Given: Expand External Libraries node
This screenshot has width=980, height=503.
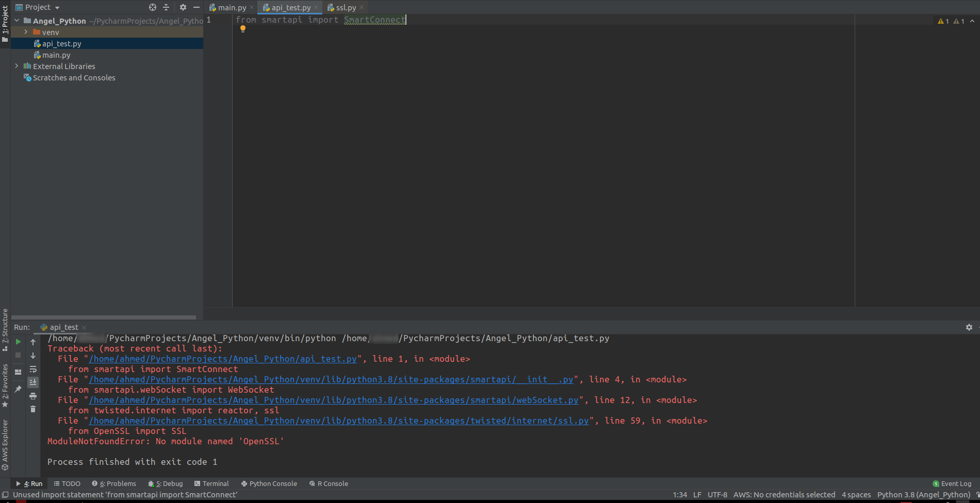Looking at the screenshot, I should 17,66.
